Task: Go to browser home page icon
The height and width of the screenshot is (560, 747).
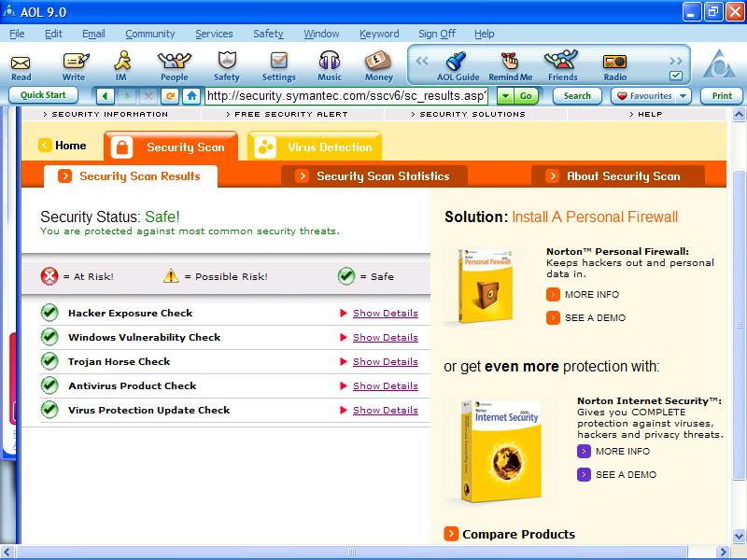Action: point(191,96)
